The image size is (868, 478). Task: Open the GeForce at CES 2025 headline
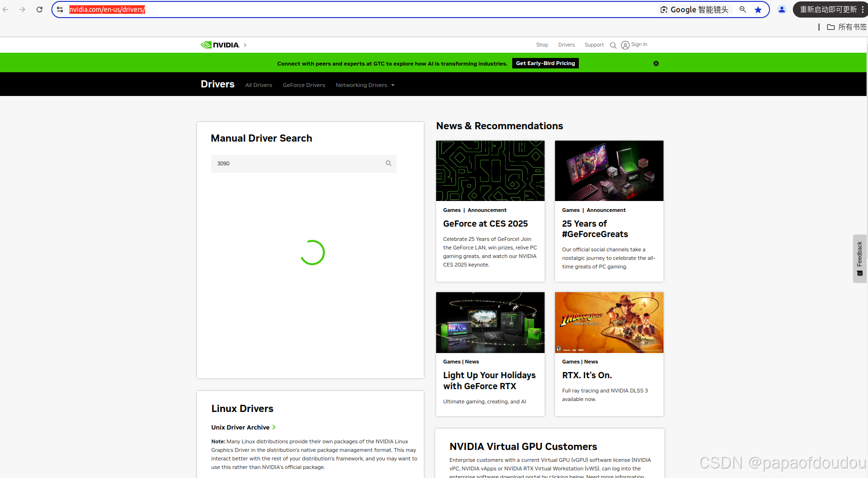point(486,224)
